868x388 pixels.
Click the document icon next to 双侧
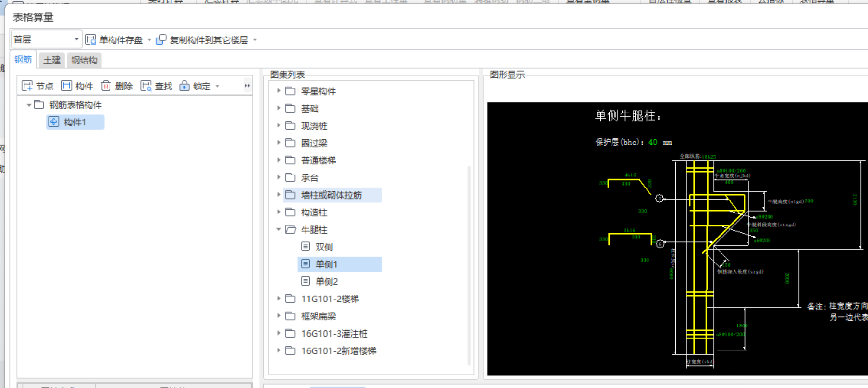click(x=306, y=247)
